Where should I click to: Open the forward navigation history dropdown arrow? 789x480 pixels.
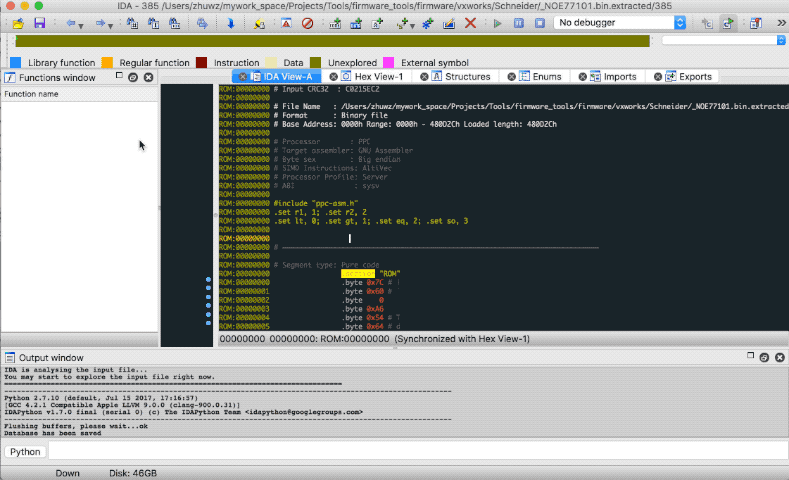(110, 26)
